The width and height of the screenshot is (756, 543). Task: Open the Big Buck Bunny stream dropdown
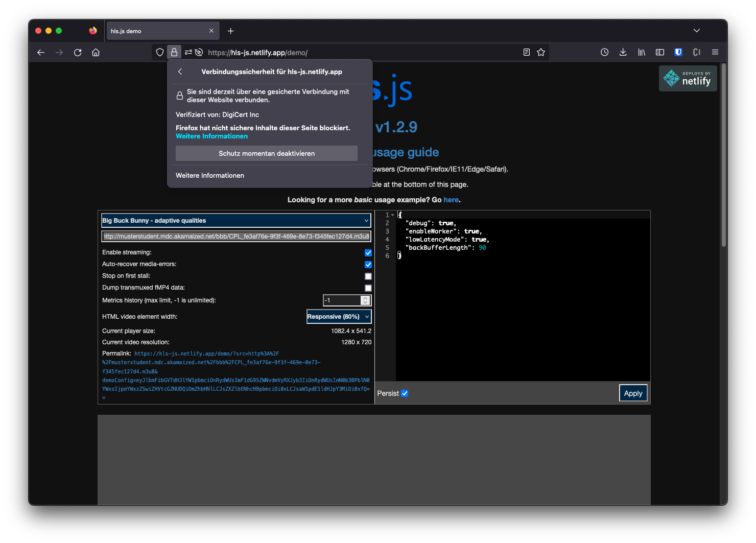click(x=236, y=221)
